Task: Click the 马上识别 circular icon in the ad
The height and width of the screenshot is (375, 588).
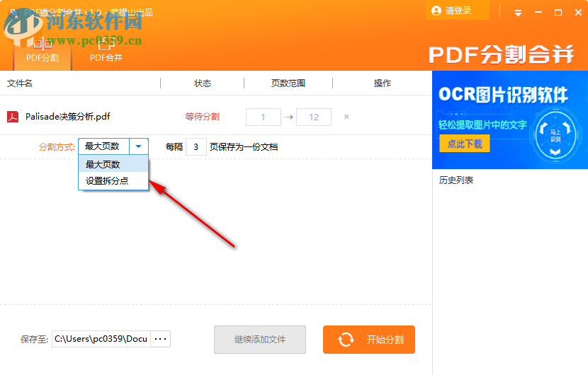Action: pyautogui.click(x=555, y=136)
